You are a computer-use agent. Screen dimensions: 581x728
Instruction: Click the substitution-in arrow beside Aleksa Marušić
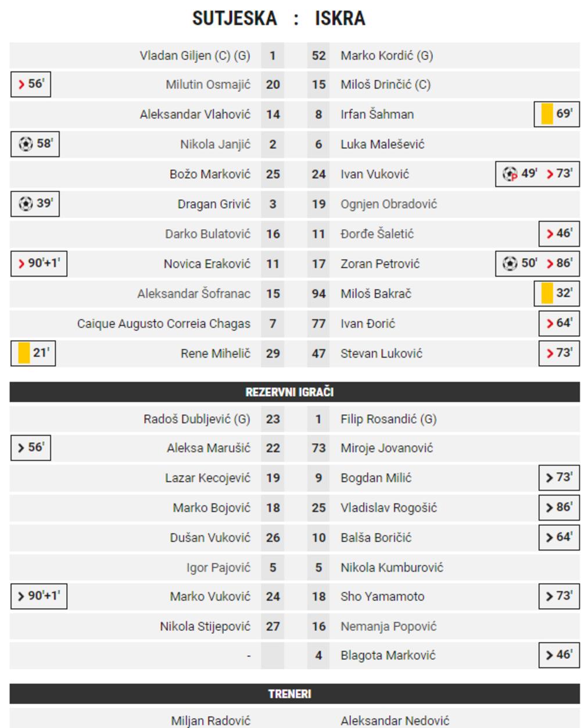21,448
